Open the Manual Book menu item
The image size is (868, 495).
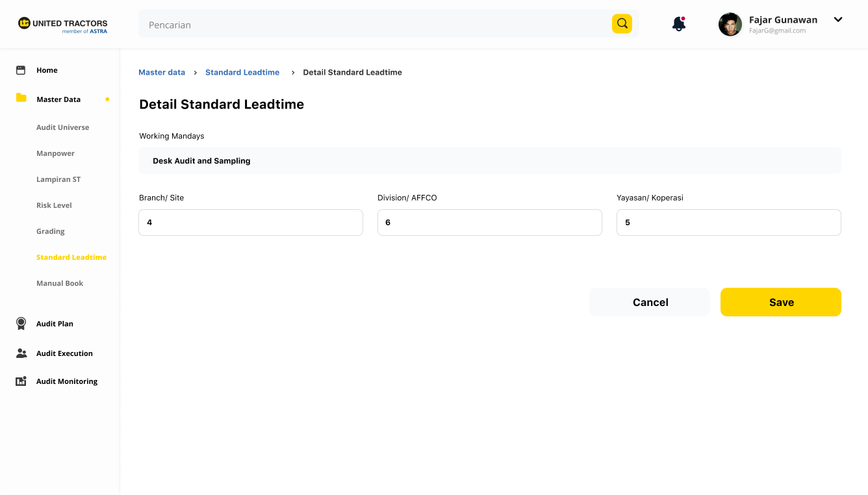(x=60, y=283)
